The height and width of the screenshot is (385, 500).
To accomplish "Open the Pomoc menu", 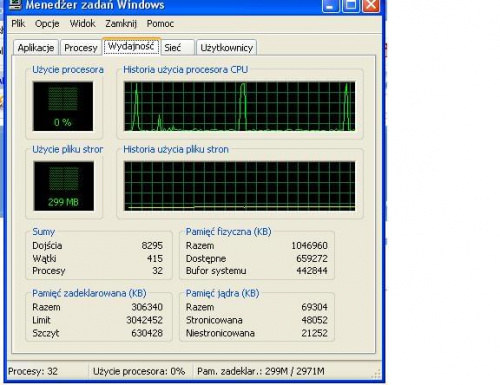I will click(160, 24).
